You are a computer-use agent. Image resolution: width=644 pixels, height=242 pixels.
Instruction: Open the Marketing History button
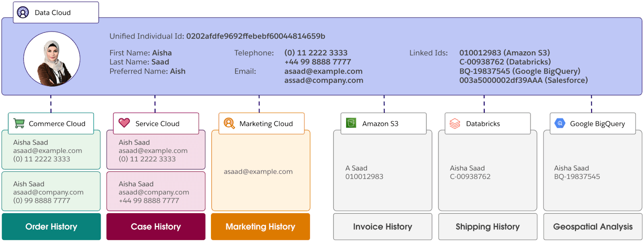tap(260, 227)
